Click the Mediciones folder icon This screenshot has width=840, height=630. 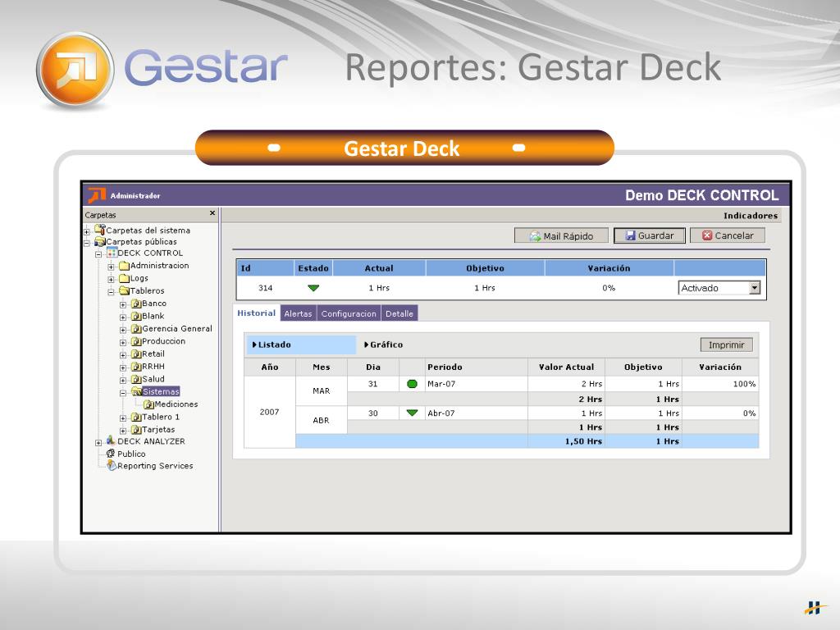click(x=148, y=404)
